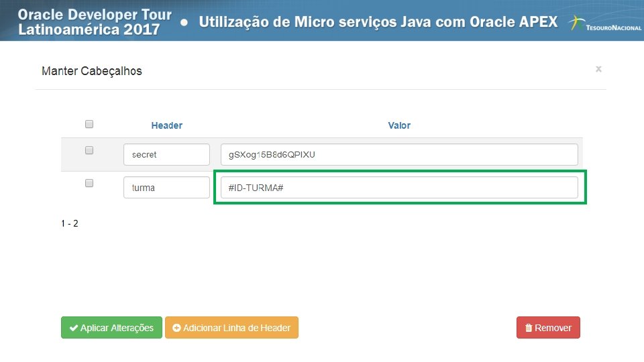
Task: Check the turma row checkbox
Action: point(89,184)
